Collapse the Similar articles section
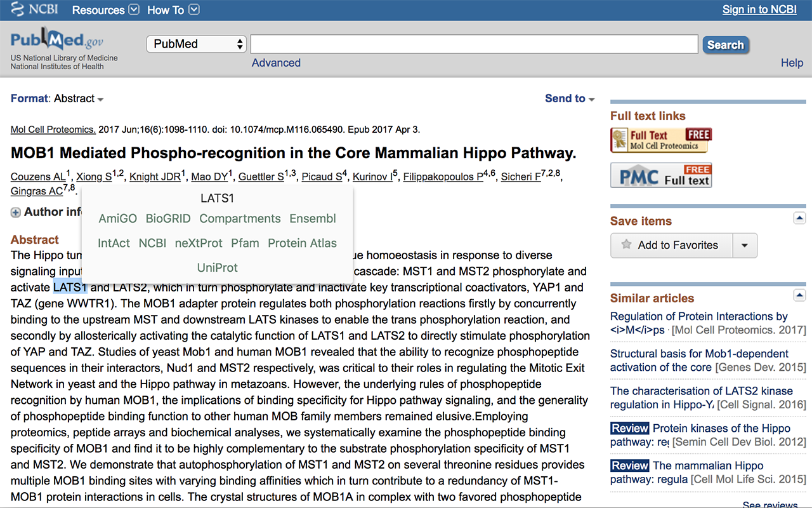812x508 pixels. (799, 295)
